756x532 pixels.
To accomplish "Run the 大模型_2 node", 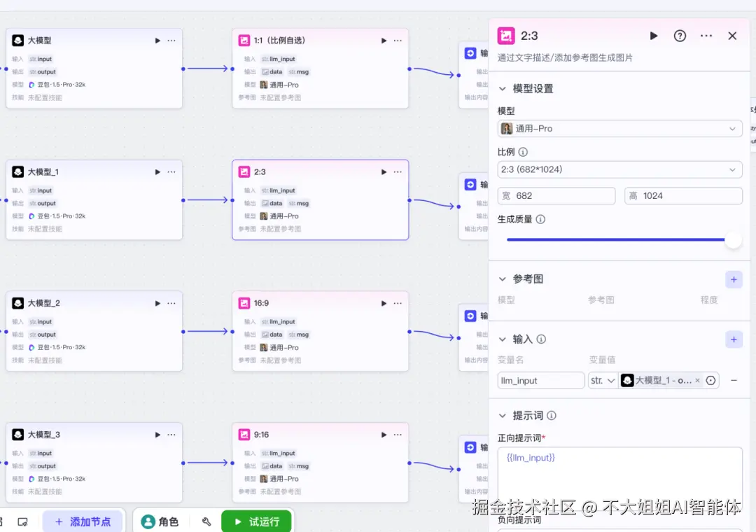I will (x=157, y=303).
